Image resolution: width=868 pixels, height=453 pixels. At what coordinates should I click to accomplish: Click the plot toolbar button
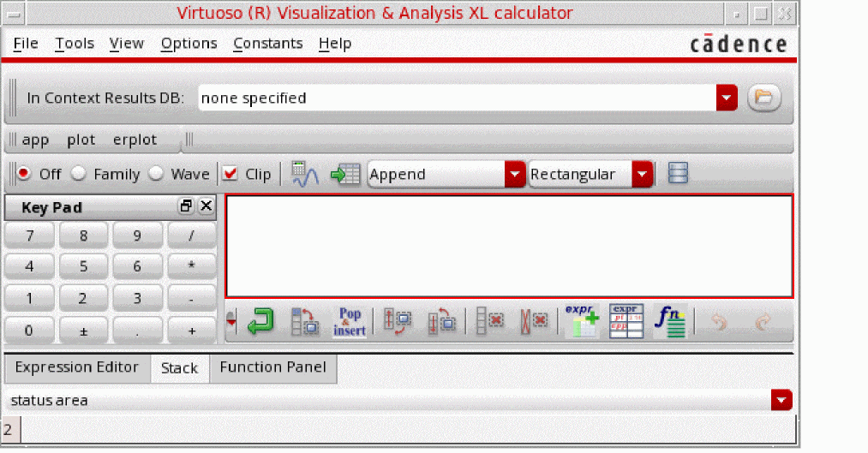click(81, 140)
